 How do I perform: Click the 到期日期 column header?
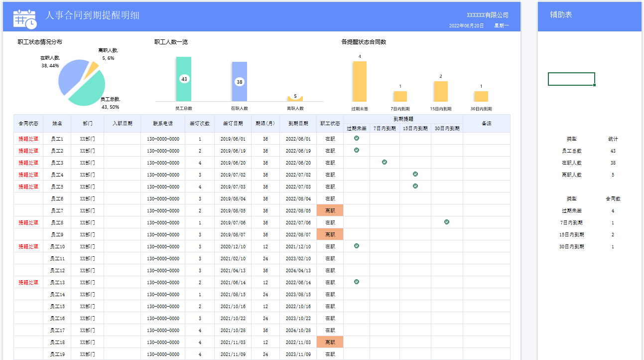point(298,124)
